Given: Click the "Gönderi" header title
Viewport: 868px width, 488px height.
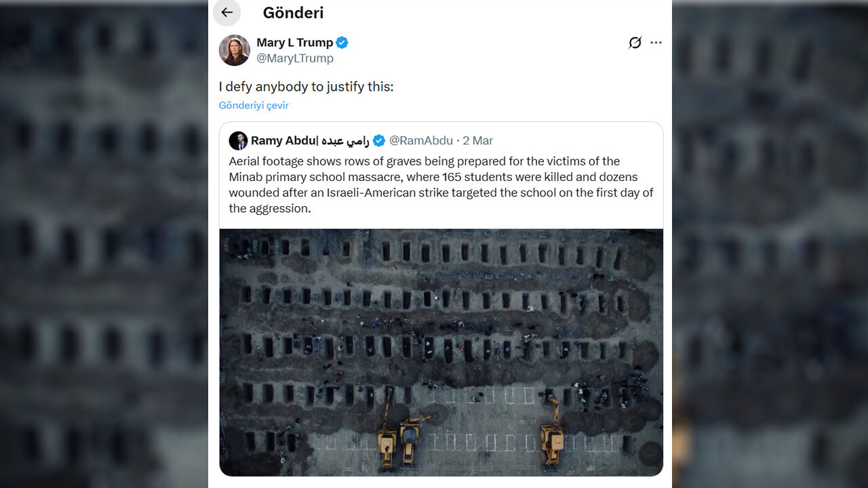Looking at the screenshot, I should pyautogui.click(x=293, y=13).
